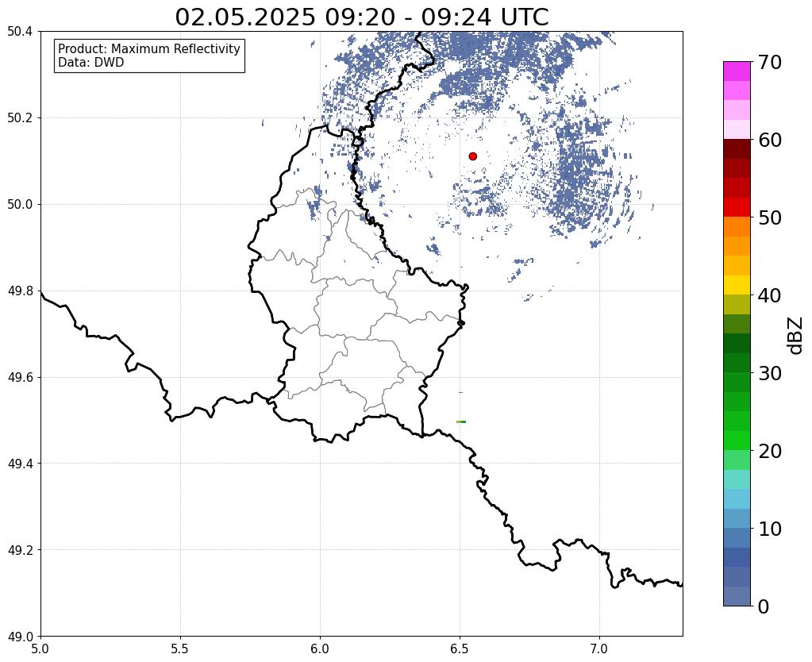The image size is (812, 662).
Task: Click the longitude 7.0 axis label
Action: click(599, 649)
